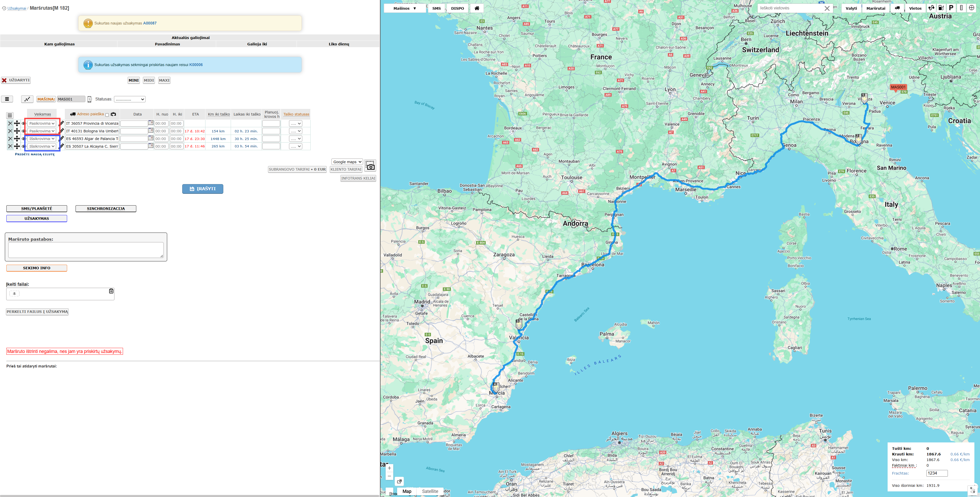This screenshot has width=980, height=497.
Task: Open the action dropdown for the Bologna row
Action: 42,131
